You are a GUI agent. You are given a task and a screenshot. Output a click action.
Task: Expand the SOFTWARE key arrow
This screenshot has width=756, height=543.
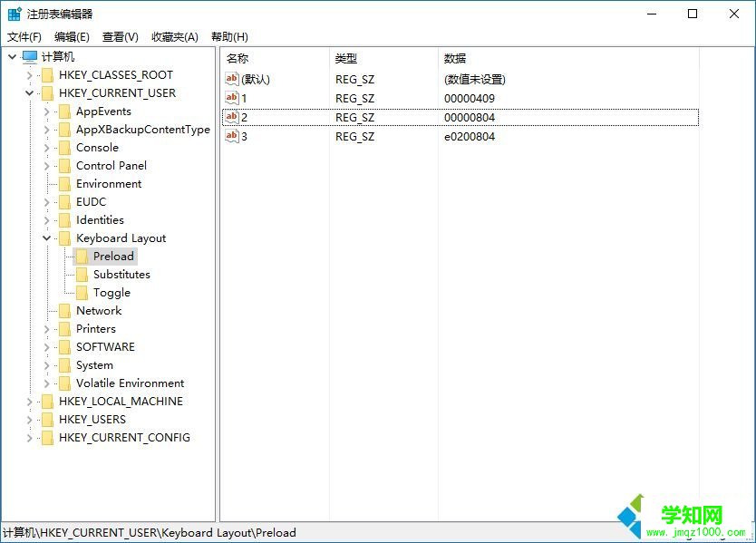(x=46, y=346)
